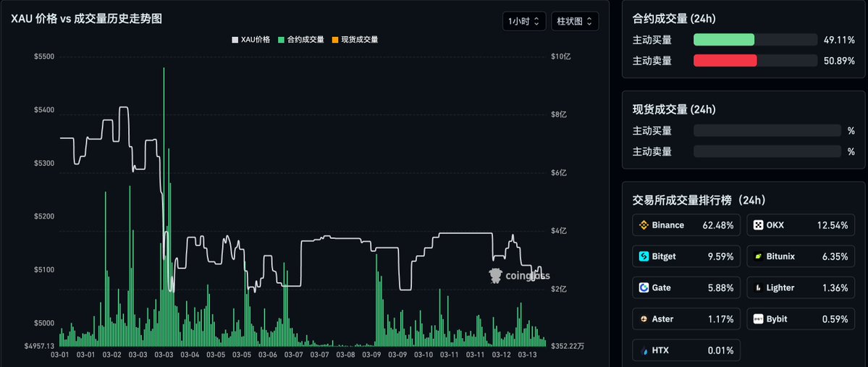Image resolution: width=868 pixels, height=367 pixels.
Task: Click the tallest volume bar on 03-03
Action: [164, 206]
